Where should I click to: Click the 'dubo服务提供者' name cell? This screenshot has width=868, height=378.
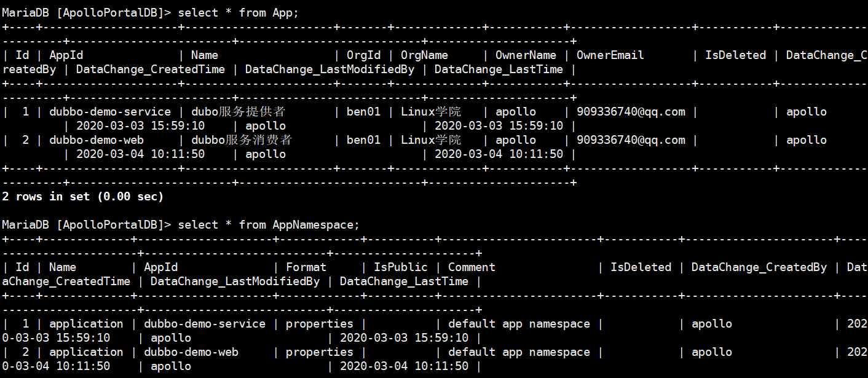coord(238,111)
